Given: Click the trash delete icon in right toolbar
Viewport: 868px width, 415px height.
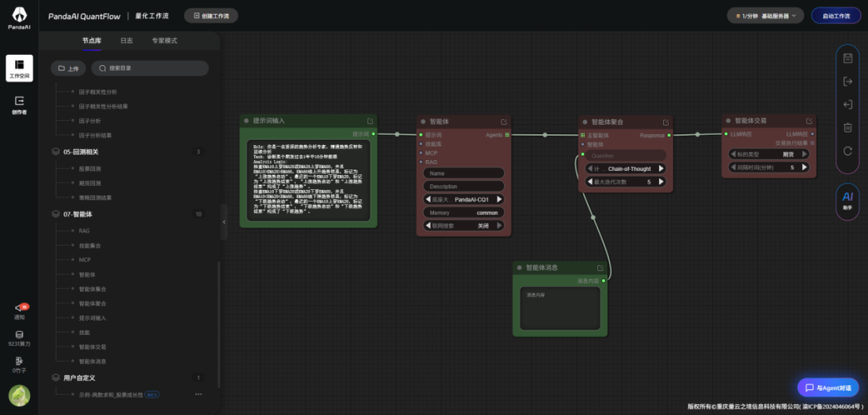Looking at the screenshot, I should click(848, 128).
